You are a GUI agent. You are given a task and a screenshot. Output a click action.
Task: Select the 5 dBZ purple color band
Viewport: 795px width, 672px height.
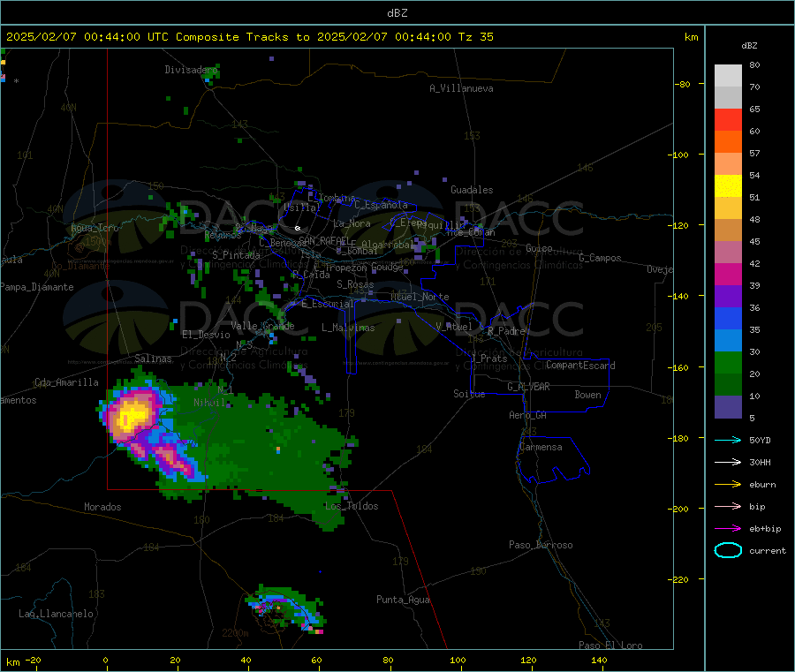coord(728,407)
